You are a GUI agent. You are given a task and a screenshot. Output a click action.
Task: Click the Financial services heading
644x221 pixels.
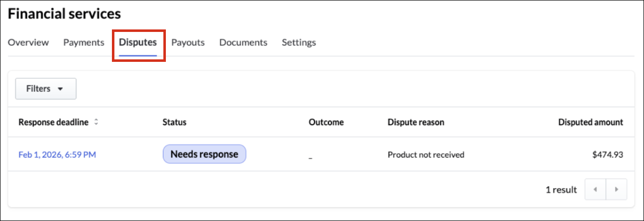(x=64, y=14)
